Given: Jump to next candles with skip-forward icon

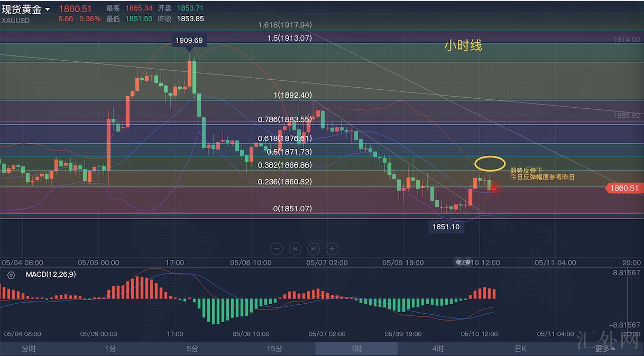Looking at the screenshot, I should pyautogui.click(x=314, y=248).
